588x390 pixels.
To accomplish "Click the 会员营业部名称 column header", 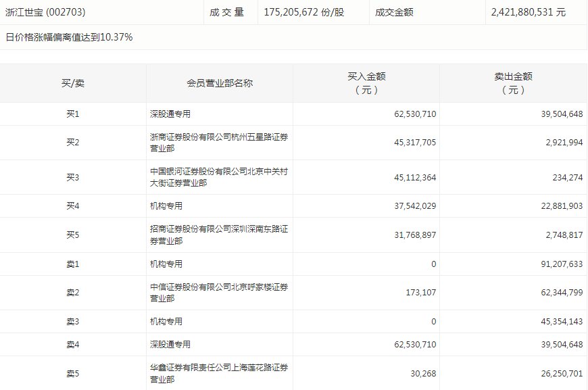I will (220, 83).
